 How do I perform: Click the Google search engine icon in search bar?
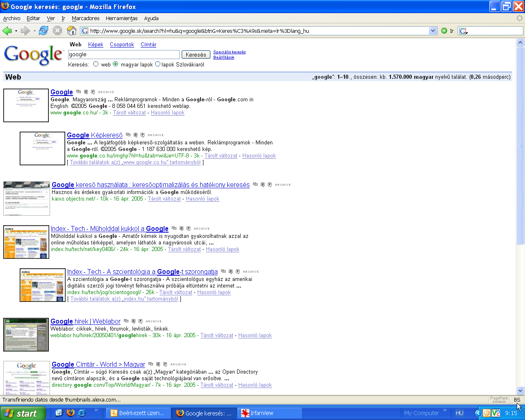coord(463,31)
